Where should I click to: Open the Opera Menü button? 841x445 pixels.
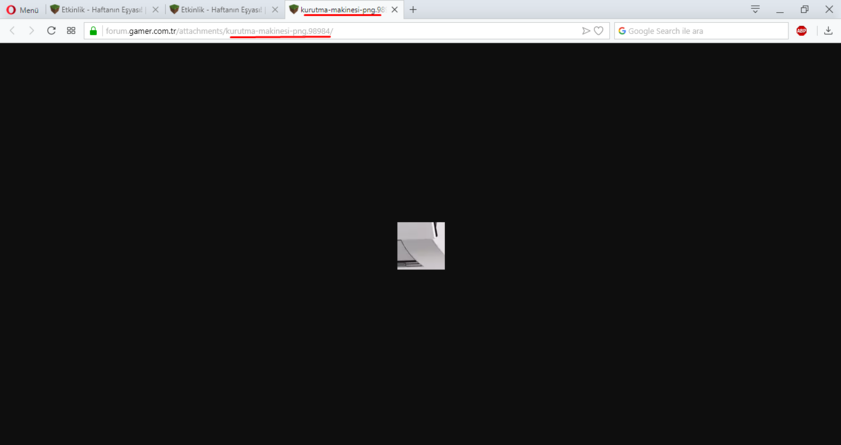(23, 10)
